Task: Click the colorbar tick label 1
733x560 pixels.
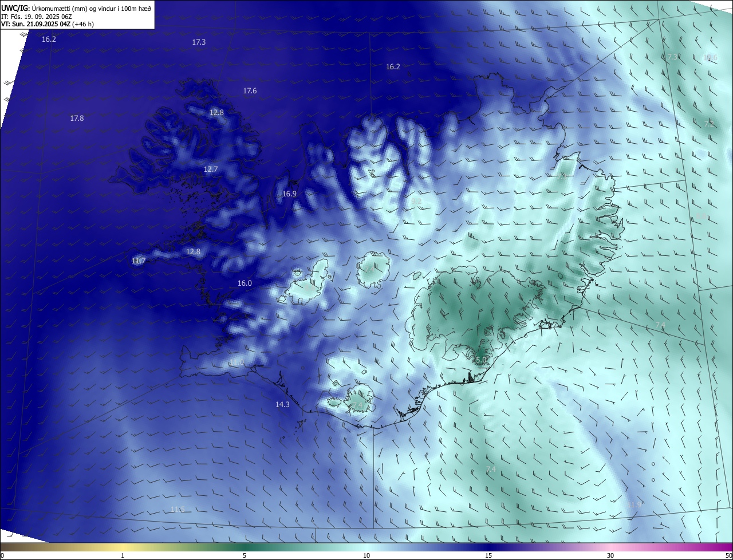Action: click(123, 556)
